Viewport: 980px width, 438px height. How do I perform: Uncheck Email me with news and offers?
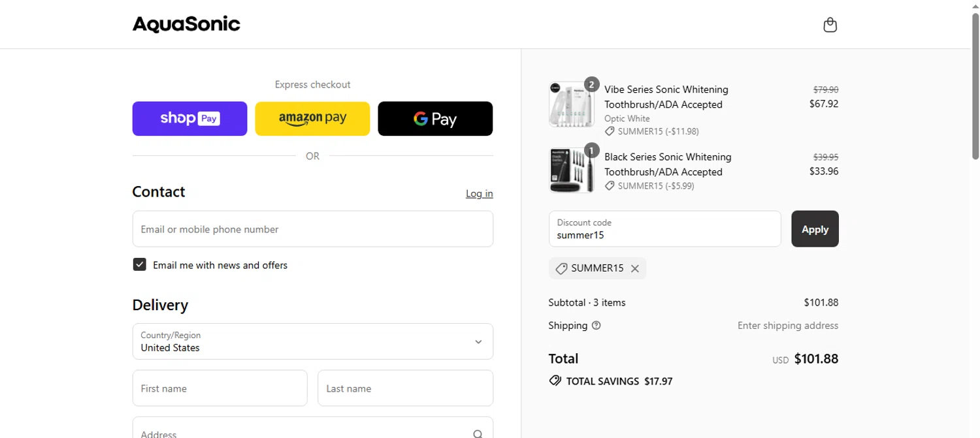click(139, 264)
